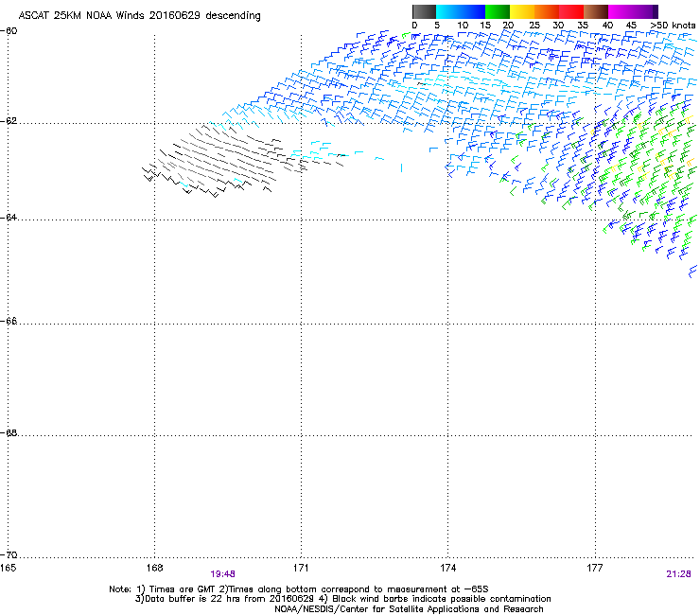
Task: Click the latitude label '-68'
Action: point(9,432)
